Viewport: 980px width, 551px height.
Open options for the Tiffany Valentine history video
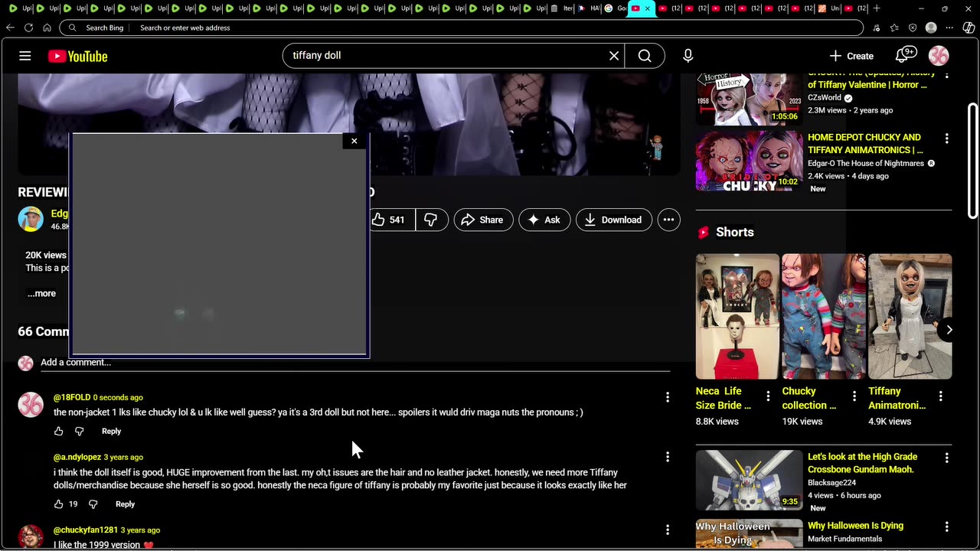pyautogui.click(x=946, y=75)
